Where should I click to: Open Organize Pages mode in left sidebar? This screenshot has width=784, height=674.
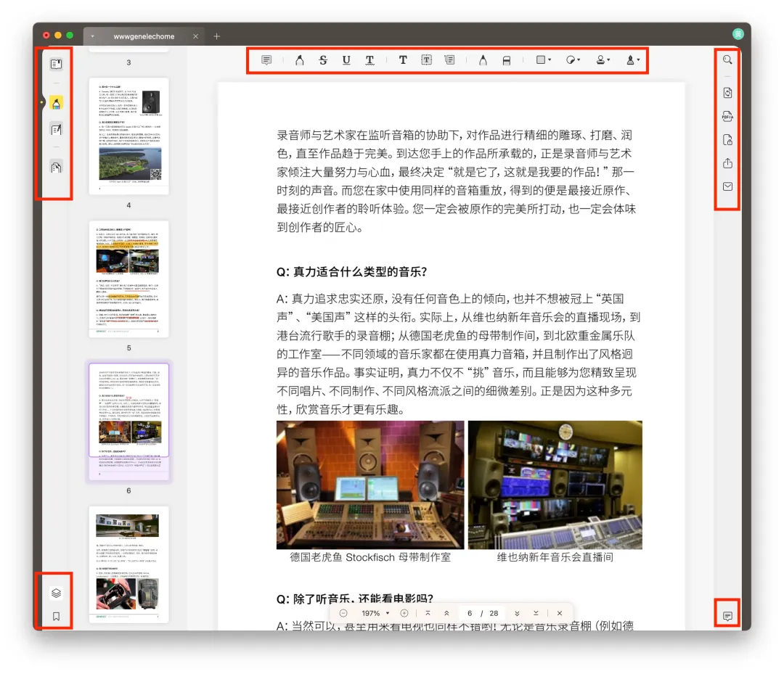coord(56,168)
